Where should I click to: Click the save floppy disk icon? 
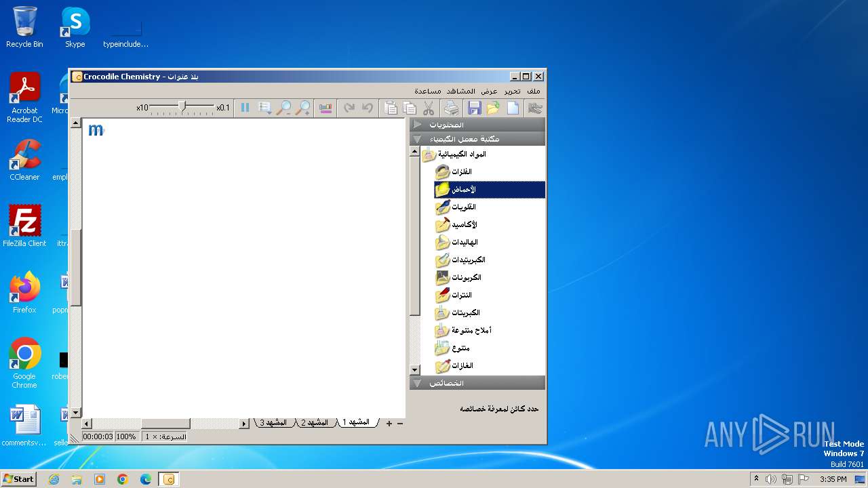click(x=475, y=108)
